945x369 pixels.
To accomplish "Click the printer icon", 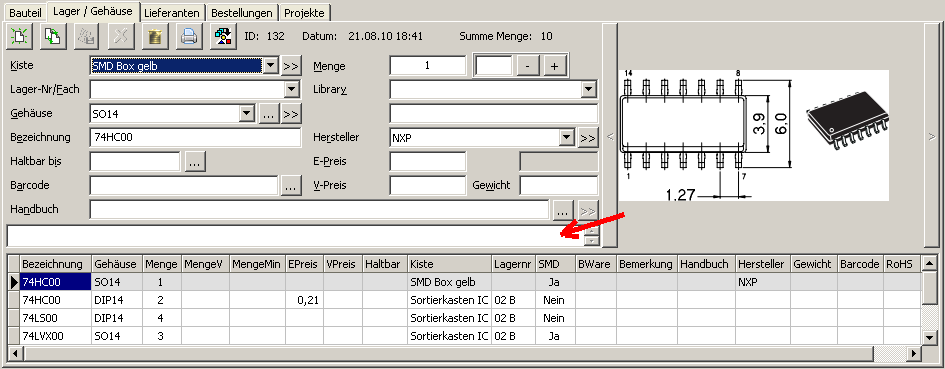I will point(189,37).
